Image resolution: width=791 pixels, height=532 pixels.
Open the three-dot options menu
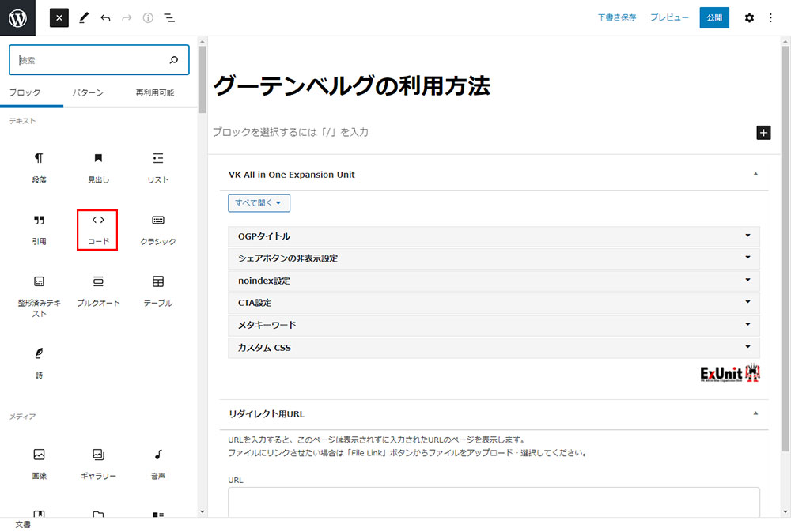tap(771, 17)
